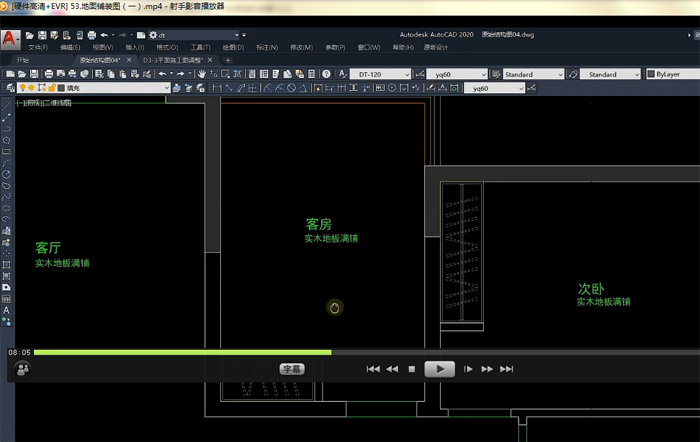Open the 格式(O) menu
The height and width of the screenshot is (442, 700).
pyautogui.click(x=166, y=47)
